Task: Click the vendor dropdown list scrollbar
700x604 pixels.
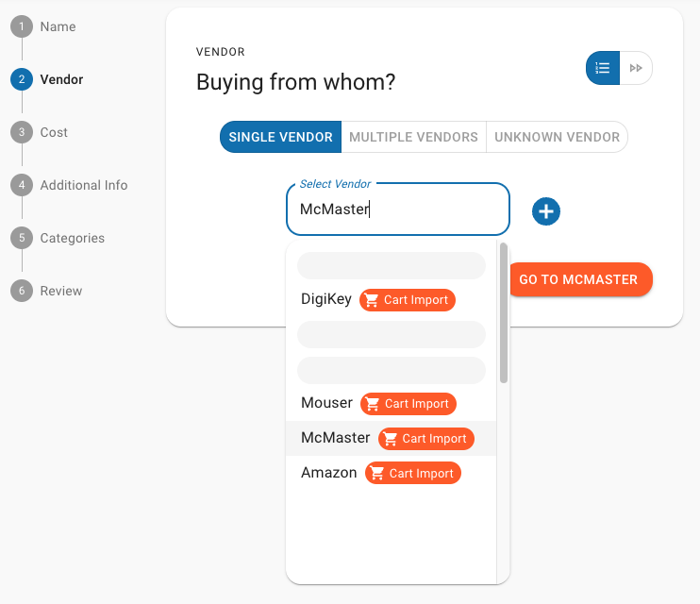Action: [504, 313]
